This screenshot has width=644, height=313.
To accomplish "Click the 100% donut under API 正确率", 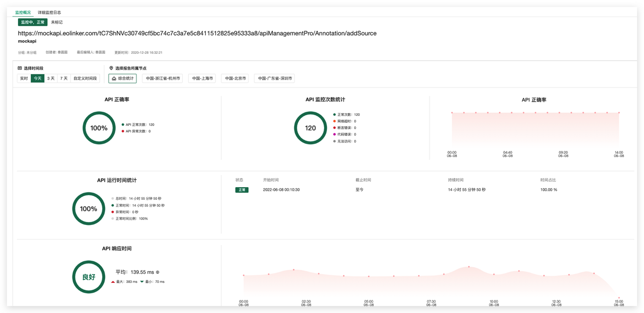I will coord(99,128).
